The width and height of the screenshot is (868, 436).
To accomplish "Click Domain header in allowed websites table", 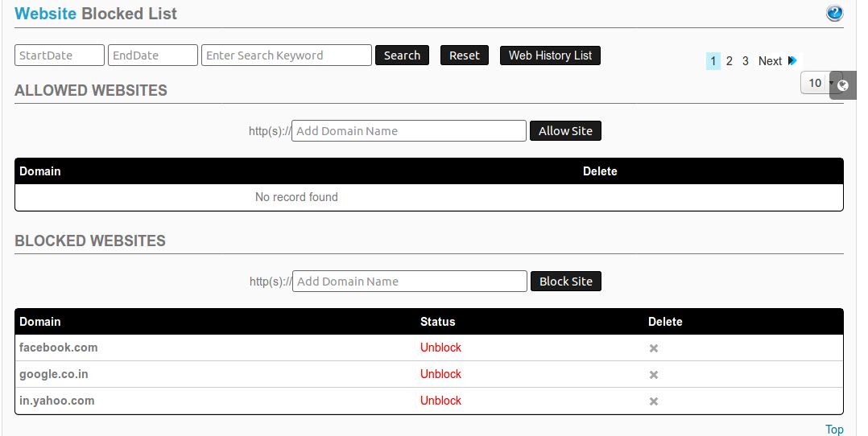I will pyautogui.click(x=40, y=171).
